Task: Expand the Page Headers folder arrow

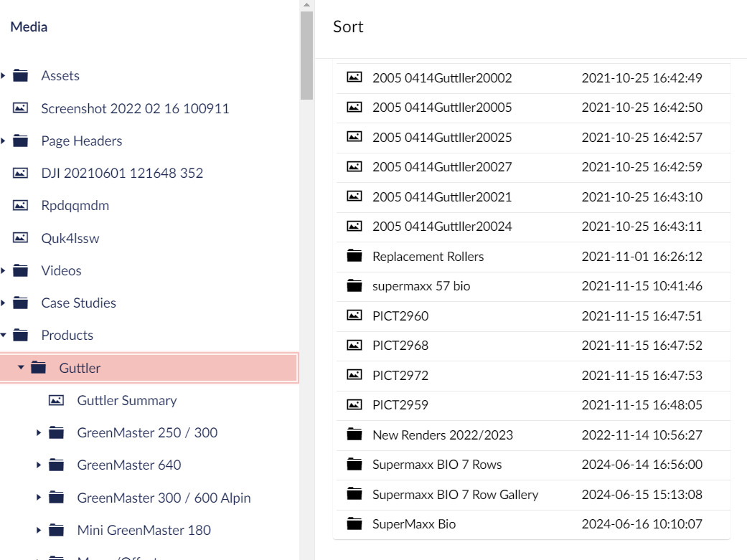Action: pos(4,141)
